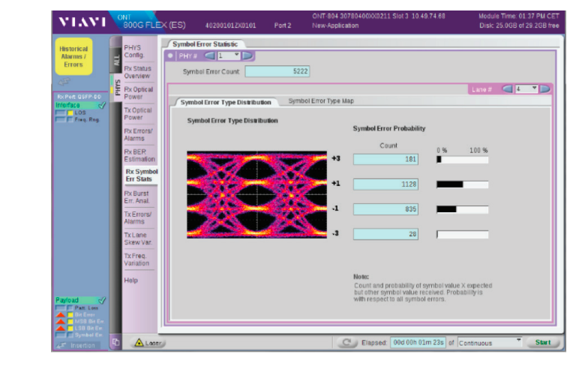588x366 pixels.
Task: Click the red LSB Bit Err. alarm triangle
Action: (60, 328)
